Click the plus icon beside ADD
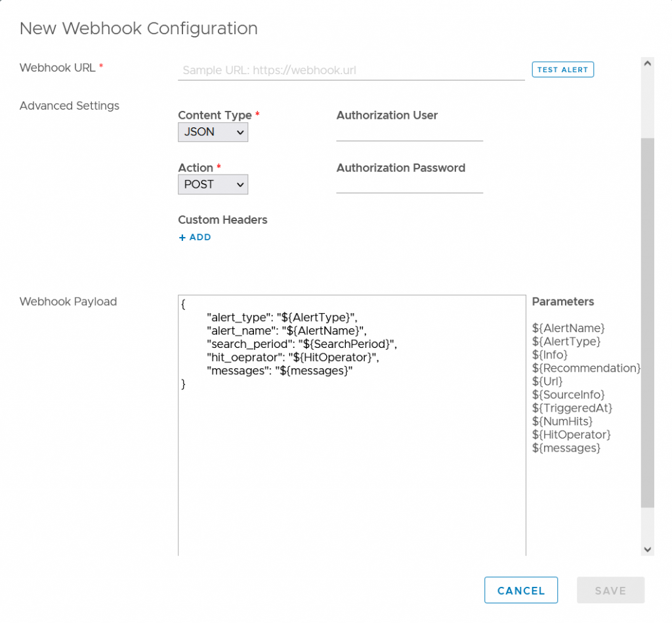The width and height of the screenshot is (672, 623). tap(182, 238)
